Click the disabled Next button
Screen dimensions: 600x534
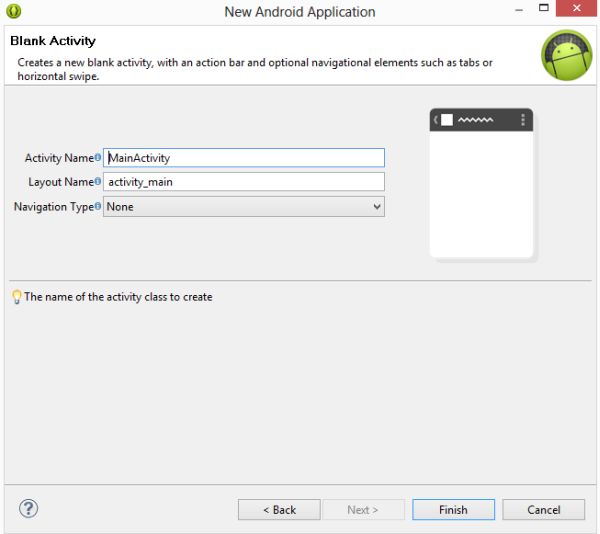pyautogui.click(x=363, y=510)
